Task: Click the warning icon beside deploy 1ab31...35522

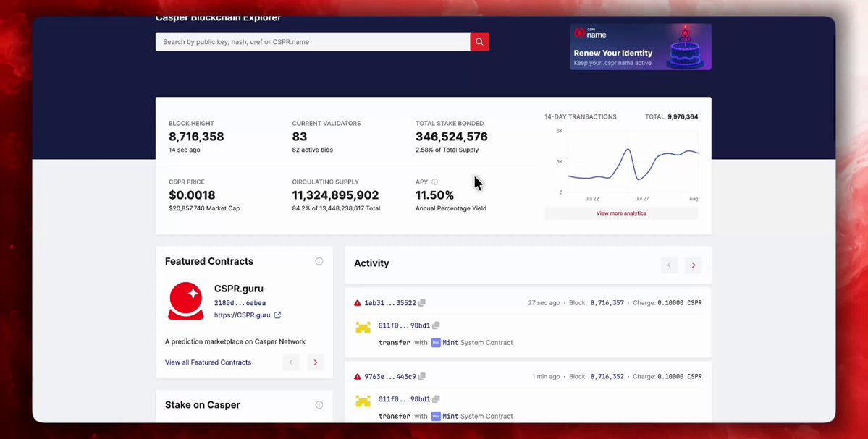Action: coord(358,303)
